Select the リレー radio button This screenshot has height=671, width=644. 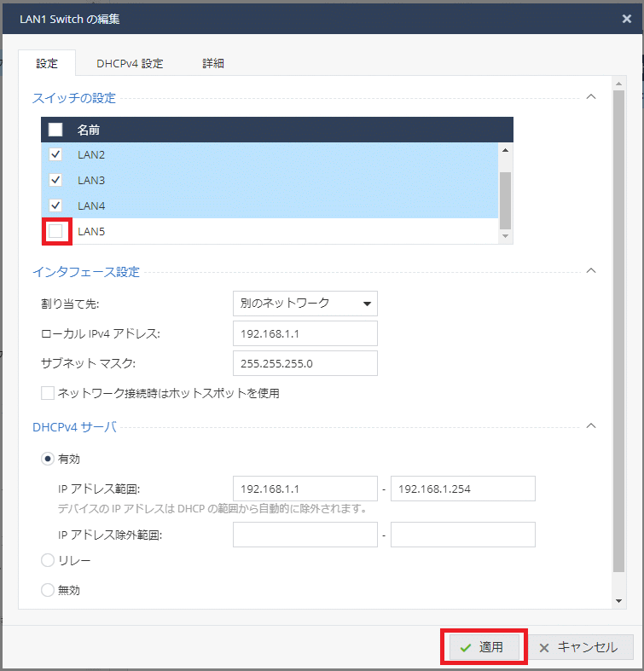tap(48, 560)
